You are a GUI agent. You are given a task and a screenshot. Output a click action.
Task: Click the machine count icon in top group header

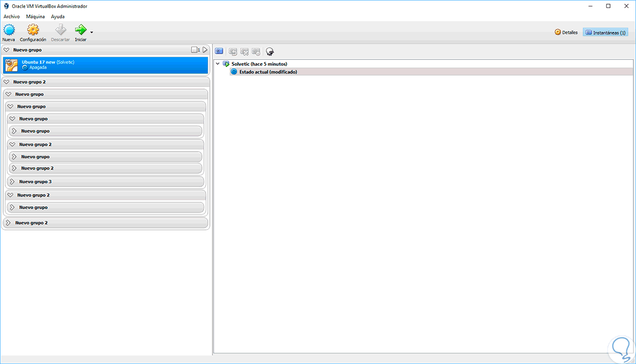click(x=195, y=50)
